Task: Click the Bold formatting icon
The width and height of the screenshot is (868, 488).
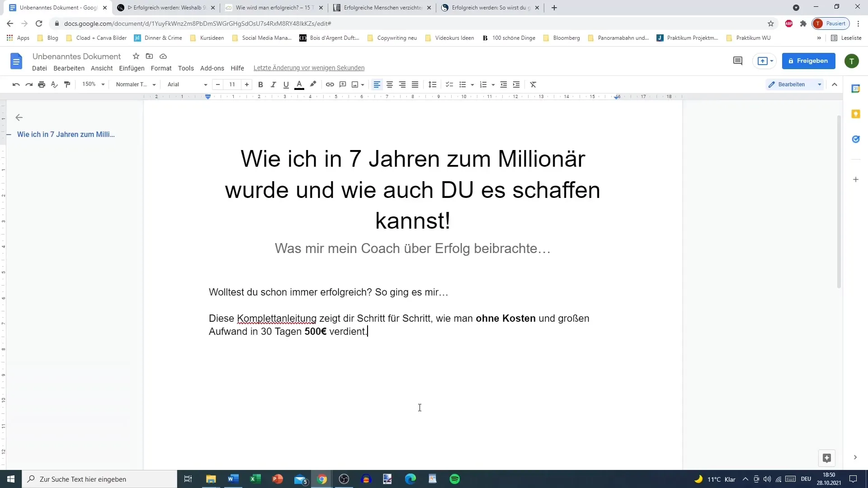Action: tap(260, 84)
